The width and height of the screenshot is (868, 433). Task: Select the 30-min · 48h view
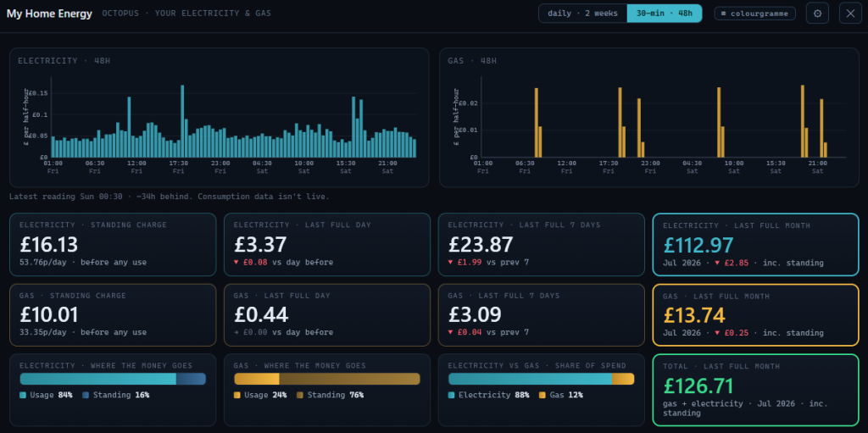click(665, 14)
